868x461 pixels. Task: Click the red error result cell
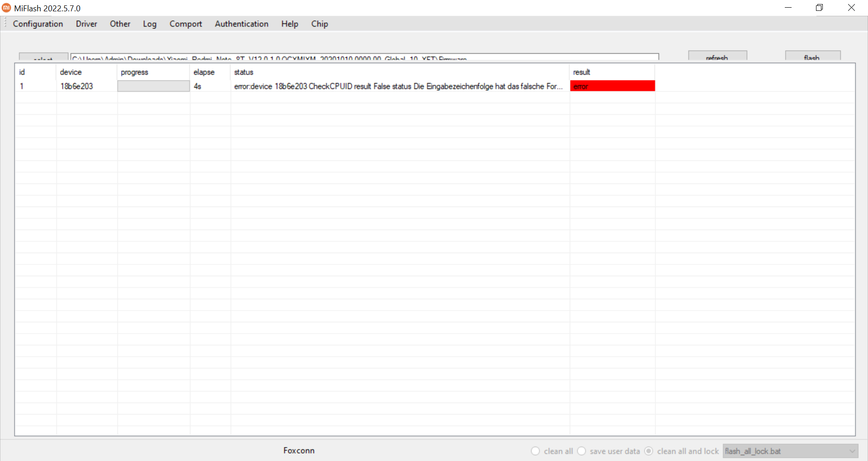point(613,86)
